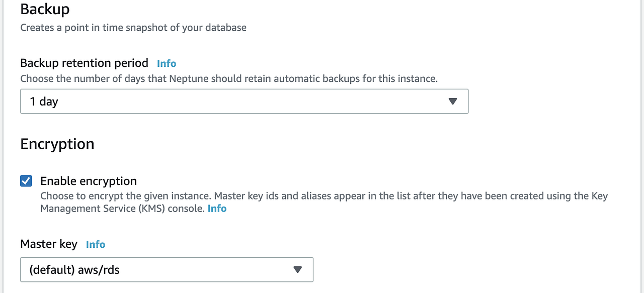Viewport: 644px width, 293px height.
Task: Uncheck Enable encryption under Encryption section
Action: pyautogui.click(x=26, y=180)
